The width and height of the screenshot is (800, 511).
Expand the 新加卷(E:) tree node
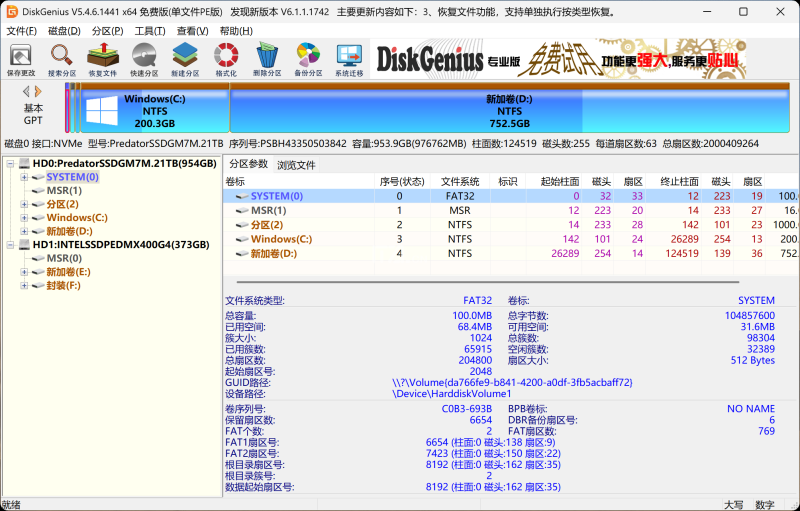click(24, 272)
